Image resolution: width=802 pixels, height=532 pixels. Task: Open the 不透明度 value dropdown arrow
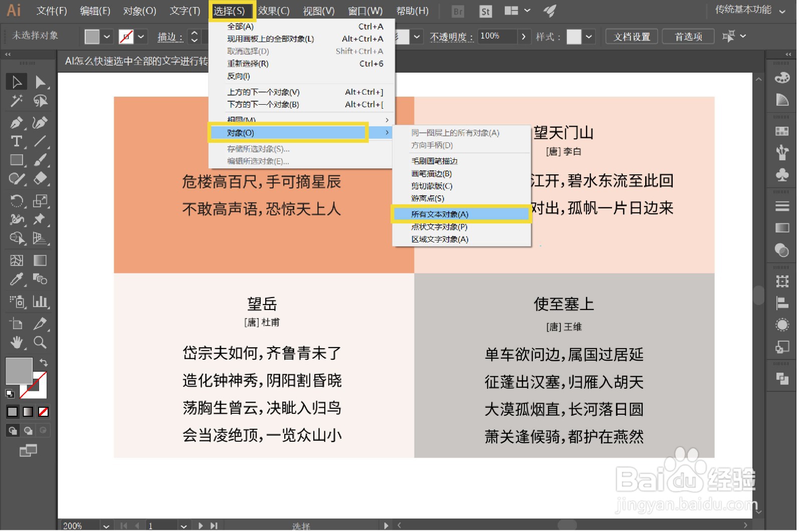[524, 36]
